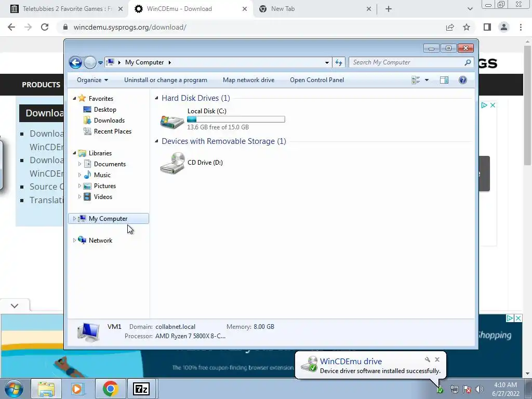Click device driver installation tray icon

pos(440,390)
